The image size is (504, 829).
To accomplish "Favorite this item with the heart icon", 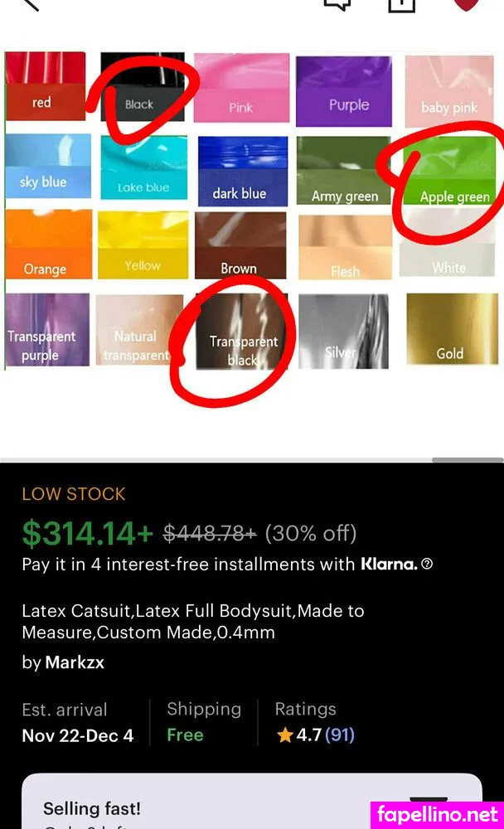I will (467, 4).
